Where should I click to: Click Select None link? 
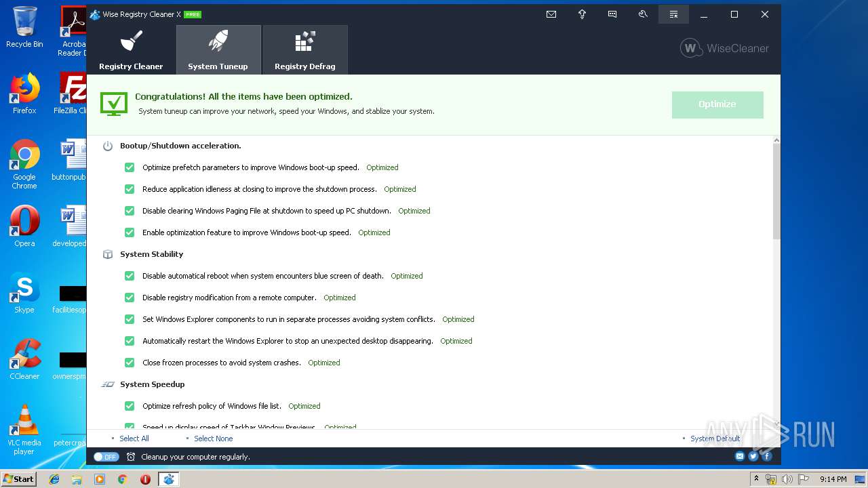click(214, 439)
